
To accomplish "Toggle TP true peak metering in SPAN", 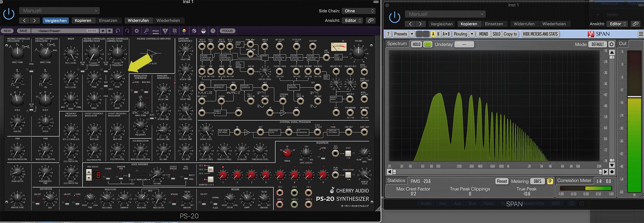I will pos(550,181).
